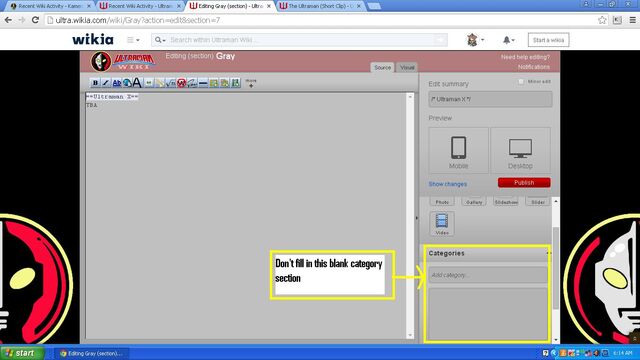Open More tools in editor toolbar
Screen dimensions: 640x360
tap(251, 83)
